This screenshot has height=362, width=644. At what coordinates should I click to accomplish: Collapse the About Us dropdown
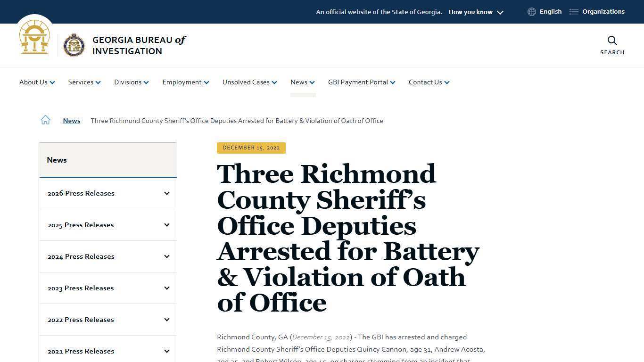(52, 82)
